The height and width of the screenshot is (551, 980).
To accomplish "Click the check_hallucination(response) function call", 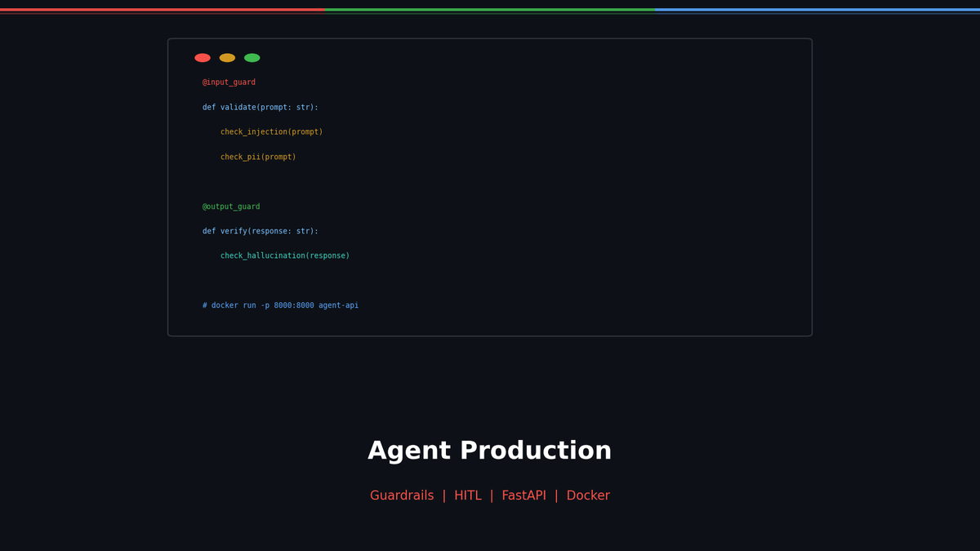I will tap(284, 255).
